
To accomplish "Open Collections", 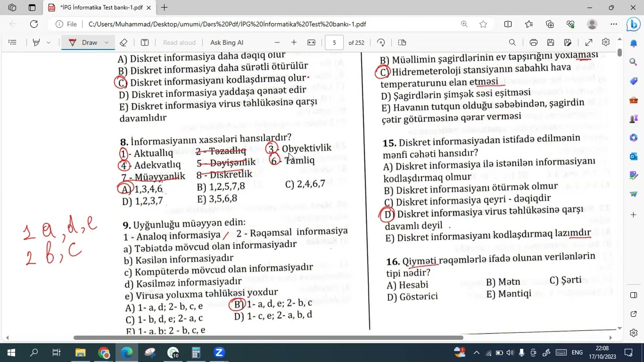I will pos(550,24).
